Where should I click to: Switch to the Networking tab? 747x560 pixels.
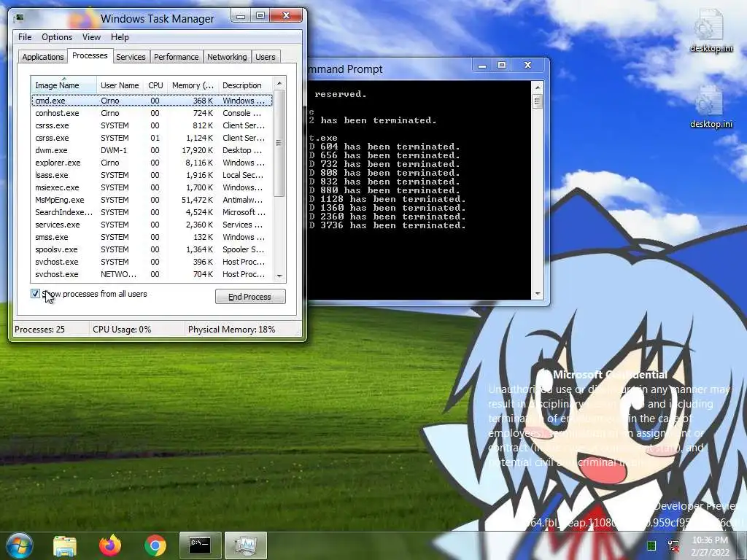point(227,57)
